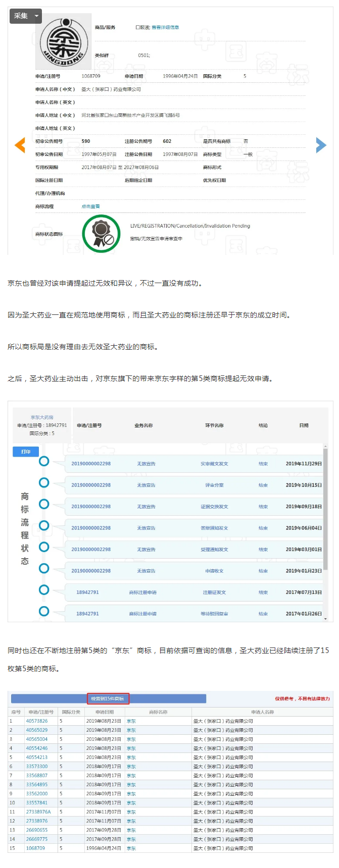Click timeline circle for 2019年11月29日 entry
Viewport: 339px width, 868px height.
pos(44,461)
